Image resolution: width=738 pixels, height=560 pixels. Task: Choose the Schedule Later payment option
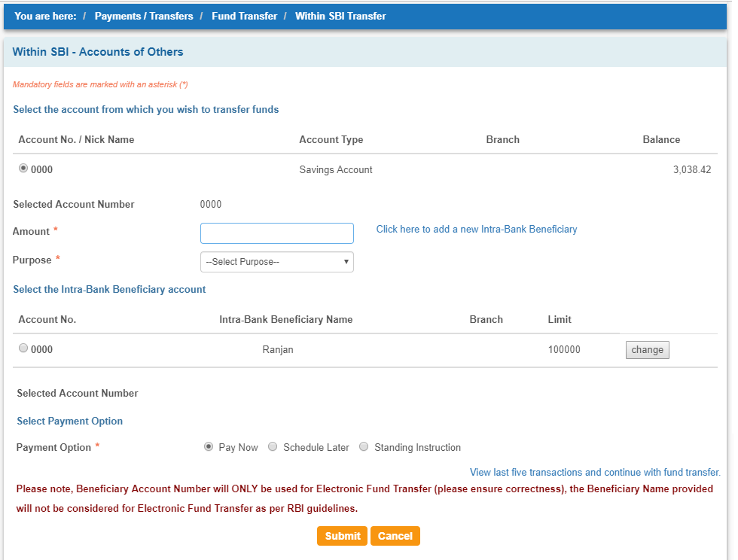(273, 446)
